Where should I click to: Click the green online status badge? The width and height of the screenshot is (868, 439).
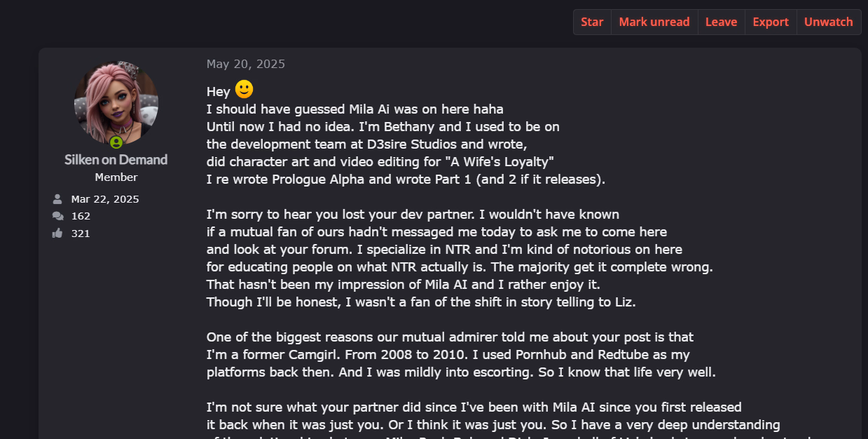[x=116, y=142]
